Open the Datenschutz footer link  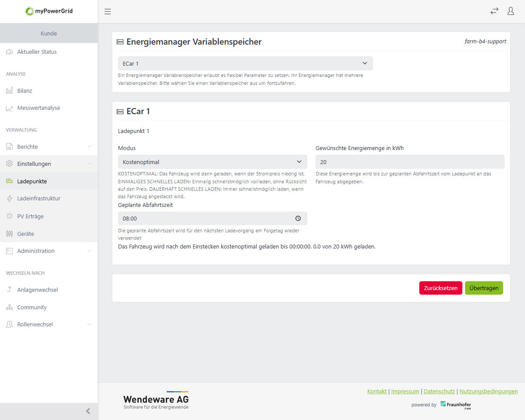[439, 392]
